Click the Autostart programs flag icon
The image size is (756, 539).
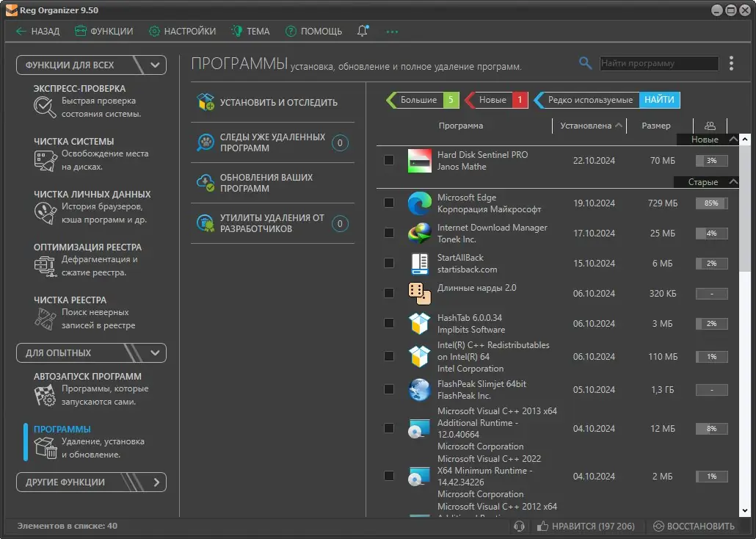(x=45, y=395)
